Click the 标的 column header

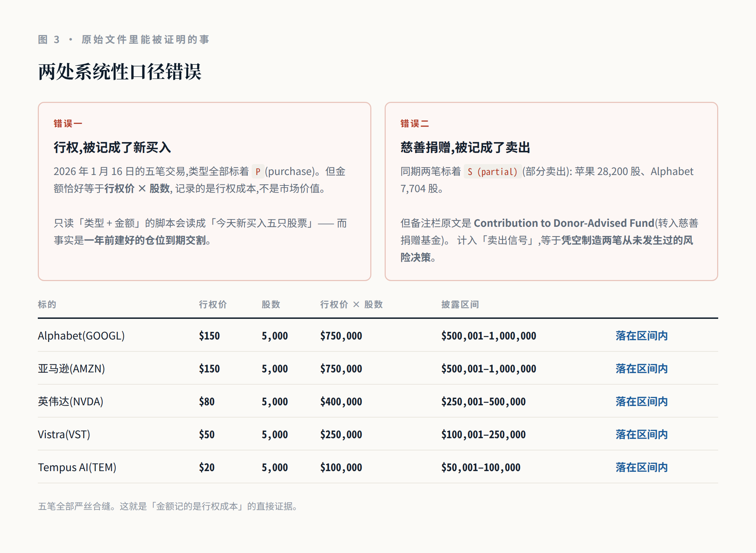[47, 304]
